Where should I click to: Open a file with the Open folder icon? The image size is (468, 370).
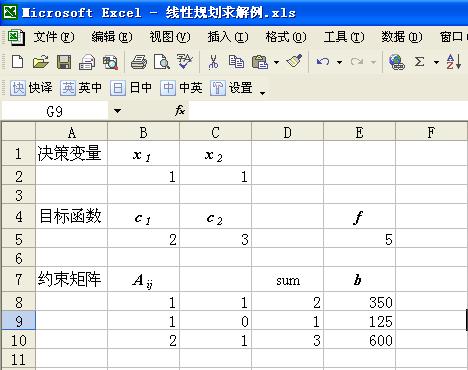click(x=41, y=62)
